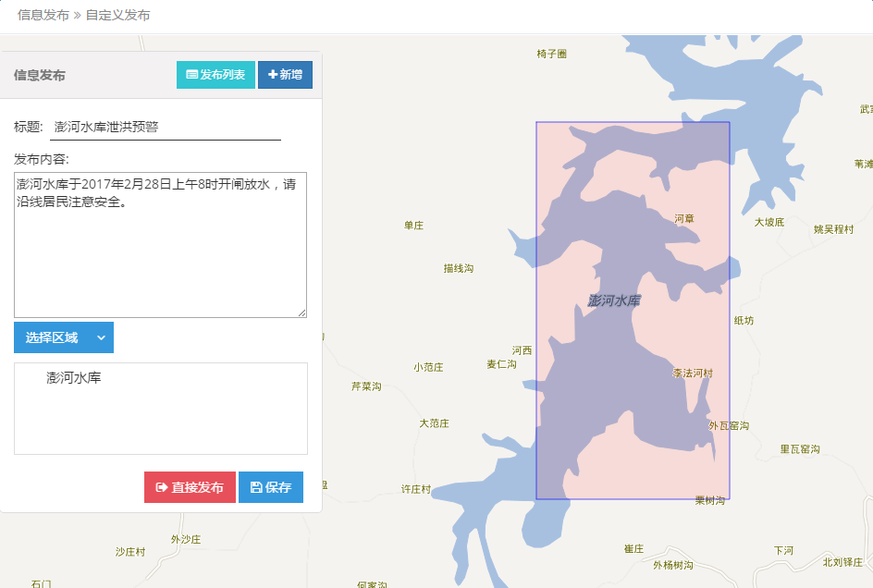Screen dimensions: 873x588
Task: Open the 信息发布 breadcrumb link
Action: 43,16
